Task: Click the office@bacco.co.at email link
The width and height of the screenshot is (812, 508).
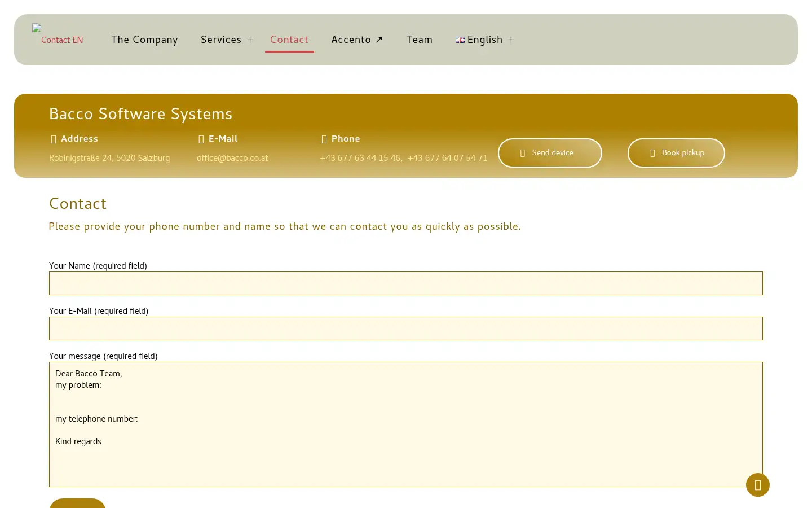Action: point(232,158)
